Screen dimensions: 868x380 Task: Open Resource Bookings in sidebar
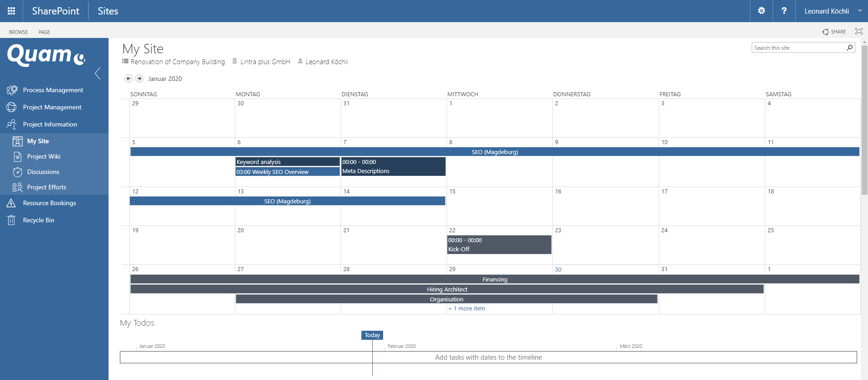point(49,203)
